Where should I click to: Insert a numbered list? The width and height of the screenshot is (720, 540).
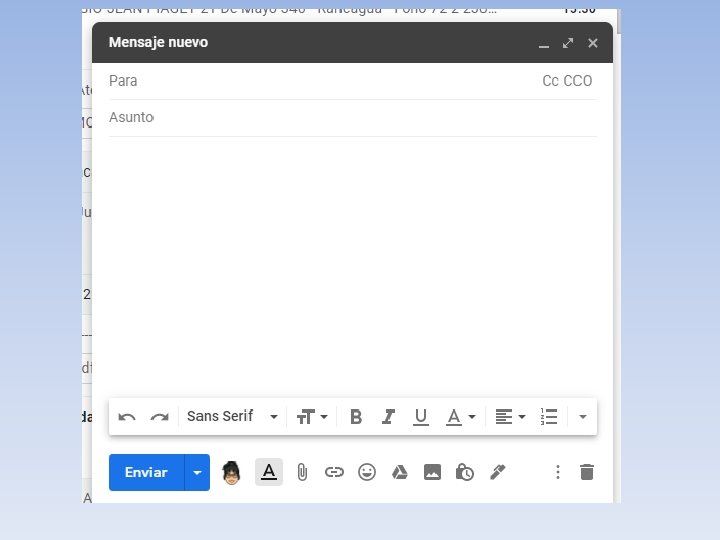[549, 417]
